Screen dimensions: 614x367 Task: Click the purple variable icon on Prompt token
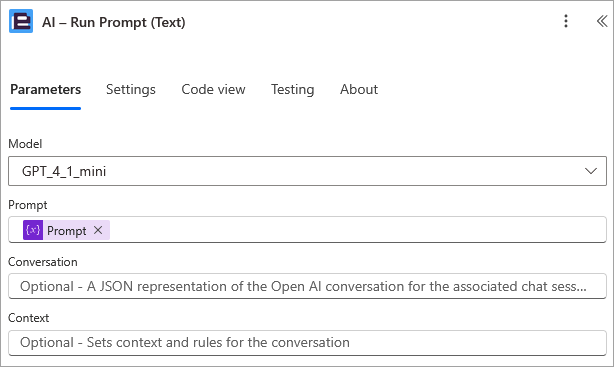point(33,230)
